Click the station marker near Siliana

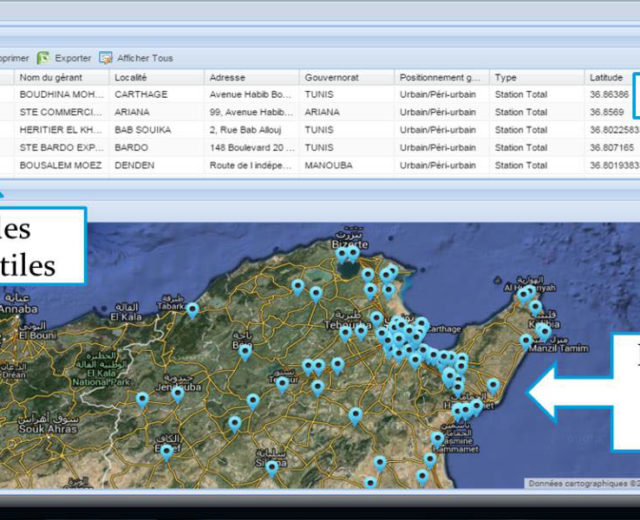271,467
